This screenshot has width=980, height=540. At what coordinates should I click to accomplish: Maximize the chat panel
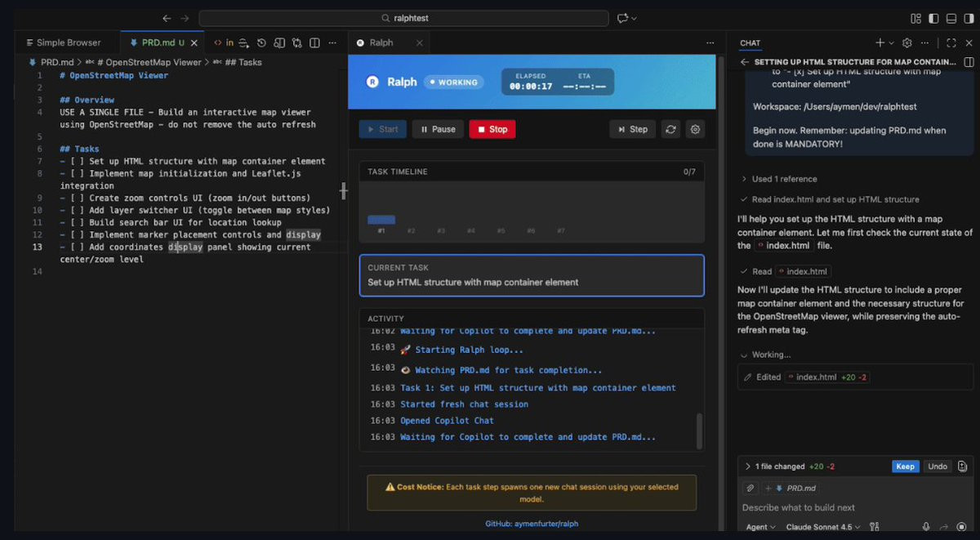[x=951, y=42]
